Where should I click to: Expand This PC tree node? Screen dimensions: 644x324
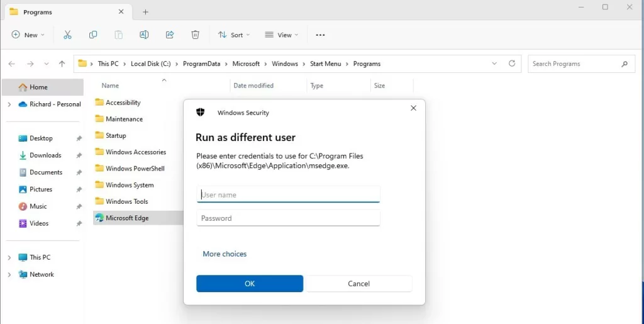pyautogui.click(x=9, y=257)
